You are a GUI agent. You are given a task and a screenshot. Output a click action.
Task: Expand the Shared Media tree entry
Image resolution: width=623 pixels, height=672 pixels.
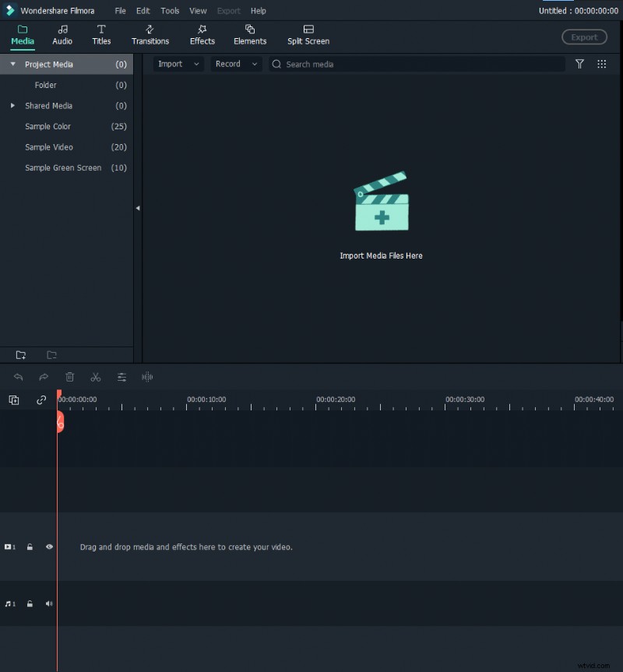12,106
